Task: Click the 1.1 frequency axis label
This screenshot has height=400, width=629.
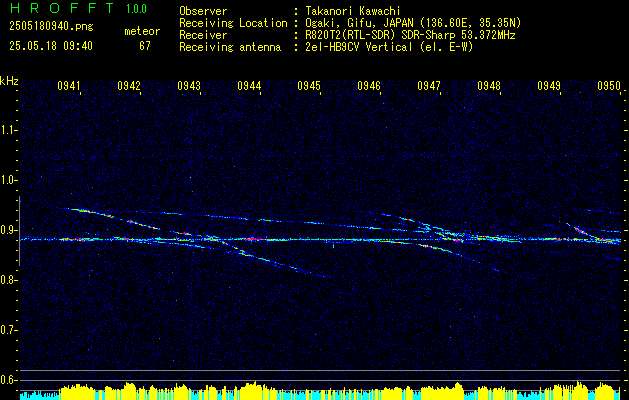Action: [x=8, y=130]
